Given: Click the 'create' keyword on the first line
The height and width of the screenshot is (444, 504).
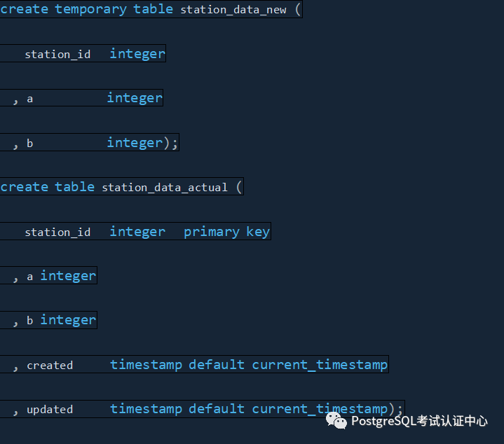Looking at the screenshot, I should (25, 9).
